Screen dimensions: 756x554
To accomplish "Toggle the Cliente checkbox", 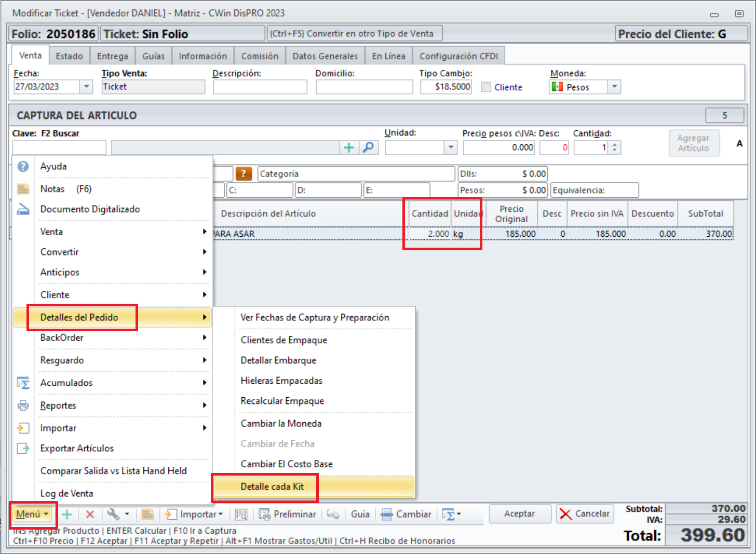I will click(486, 87).
